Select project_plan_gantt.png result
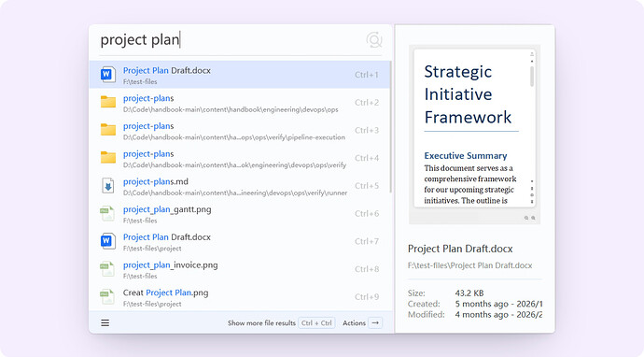 click(x=240, y=213)
